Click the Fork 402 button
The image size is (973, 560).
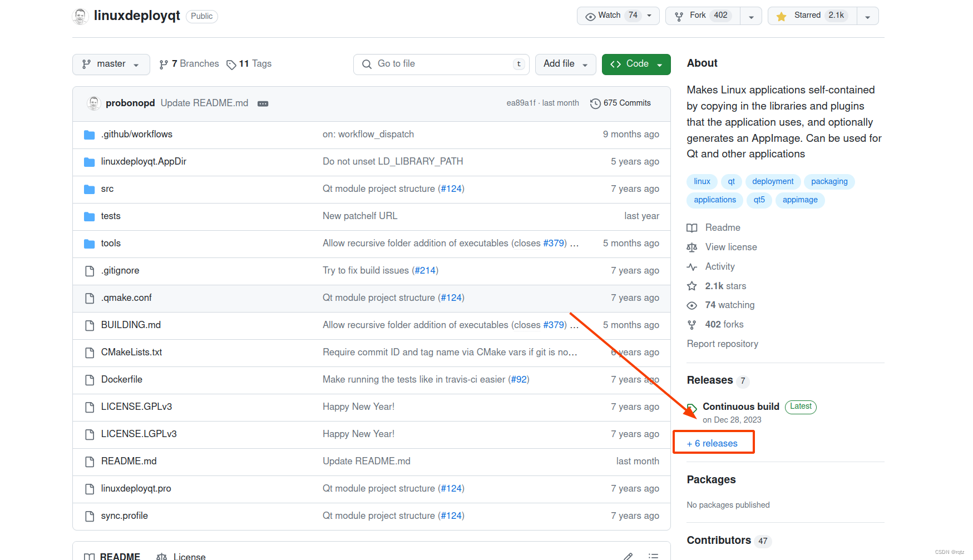click(x=703, y=16)
